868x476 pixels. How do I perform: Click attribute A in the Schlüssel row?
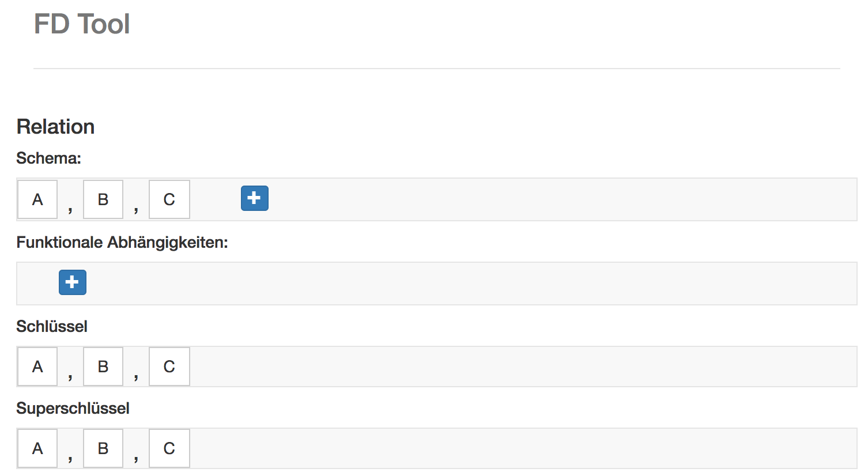37,367
